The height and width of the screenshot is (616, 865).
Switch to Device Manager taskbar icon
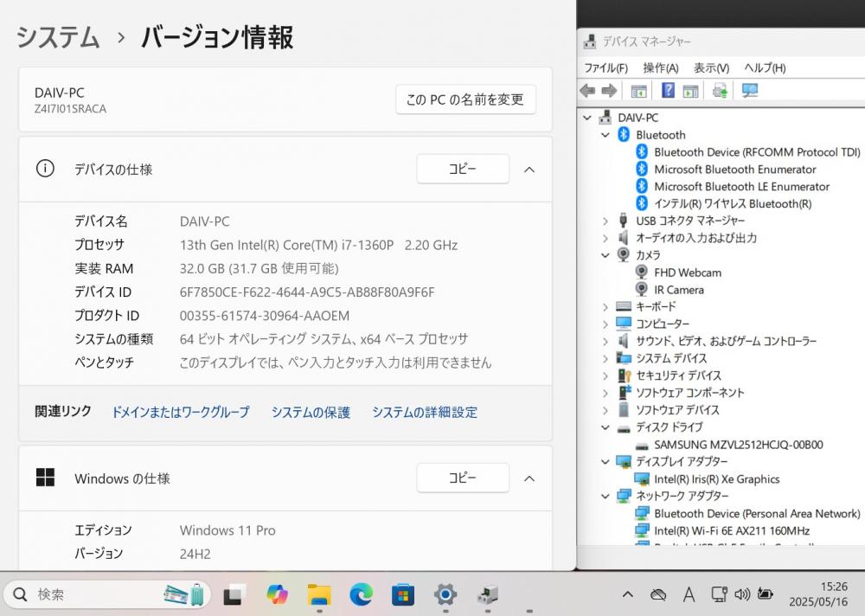[x=488, y=594]
